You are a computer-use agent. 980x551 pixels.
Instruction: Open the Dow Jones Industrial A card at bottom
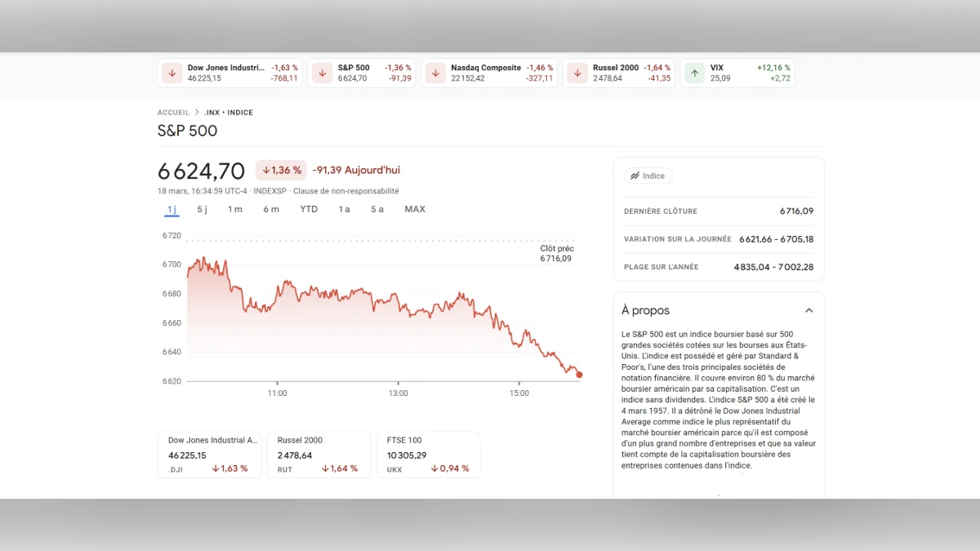point(209,454)
